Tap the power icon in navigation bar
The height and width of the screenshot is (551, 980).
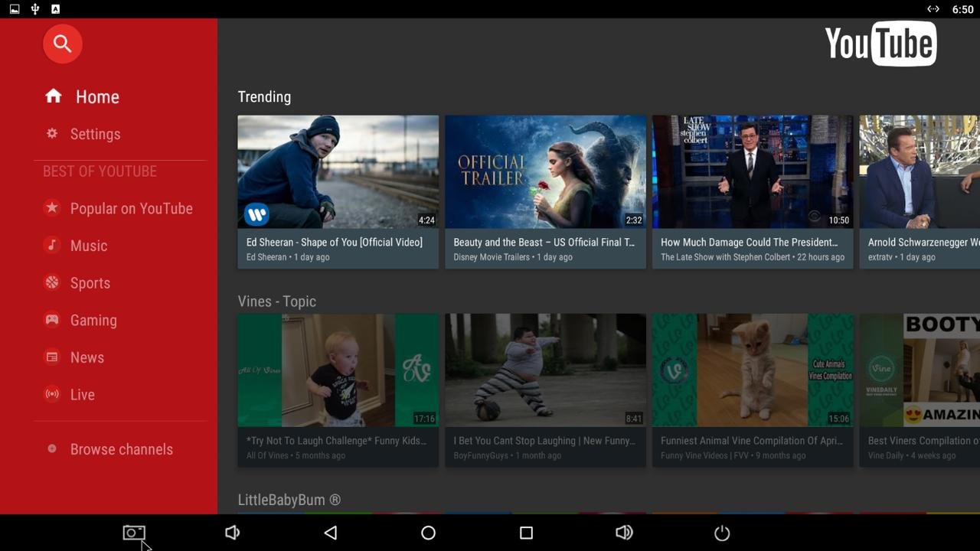[x=722, y=533]
